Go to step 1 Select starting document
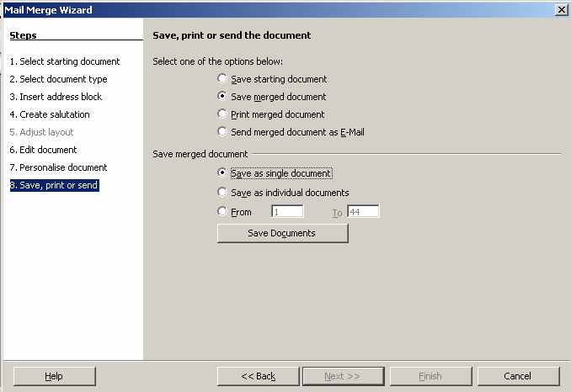571x392 pixels. tap(65, 61)
